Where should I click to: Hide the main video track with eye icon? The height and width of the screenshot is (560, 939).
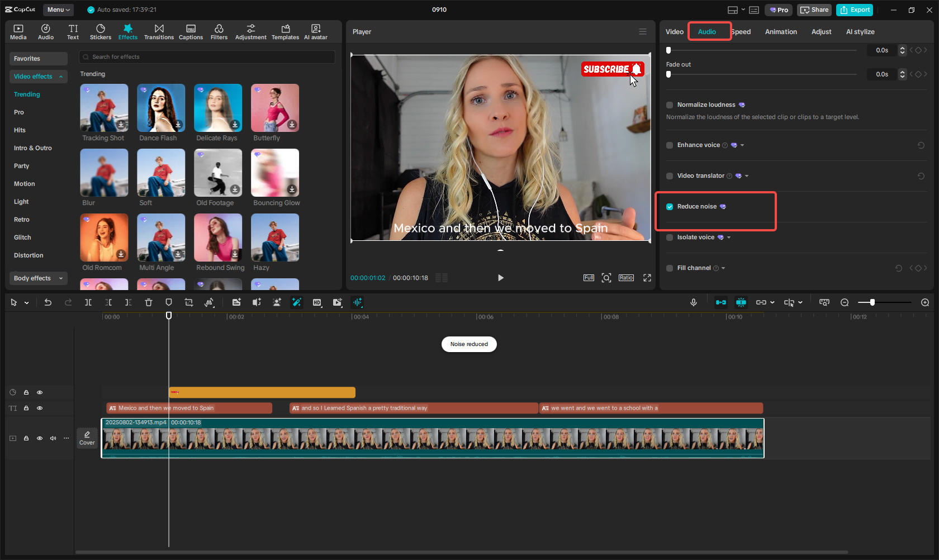(40, 438)
